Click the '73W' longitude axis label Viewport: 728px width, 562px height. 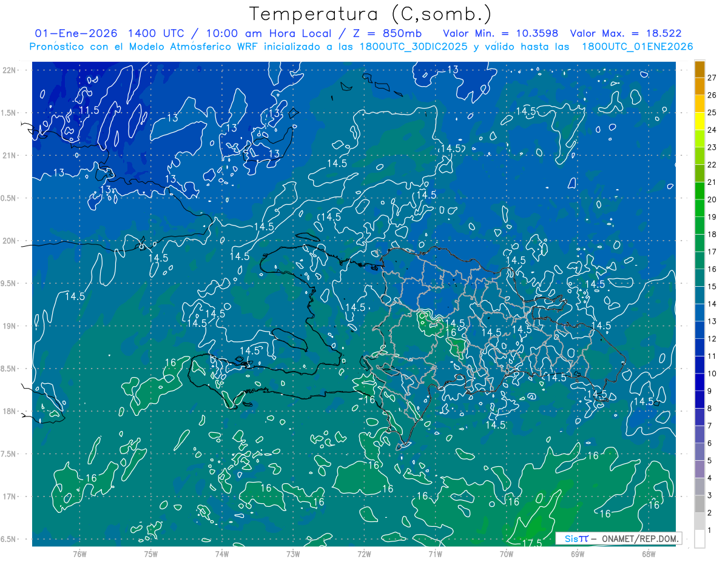tap(293, 554)
